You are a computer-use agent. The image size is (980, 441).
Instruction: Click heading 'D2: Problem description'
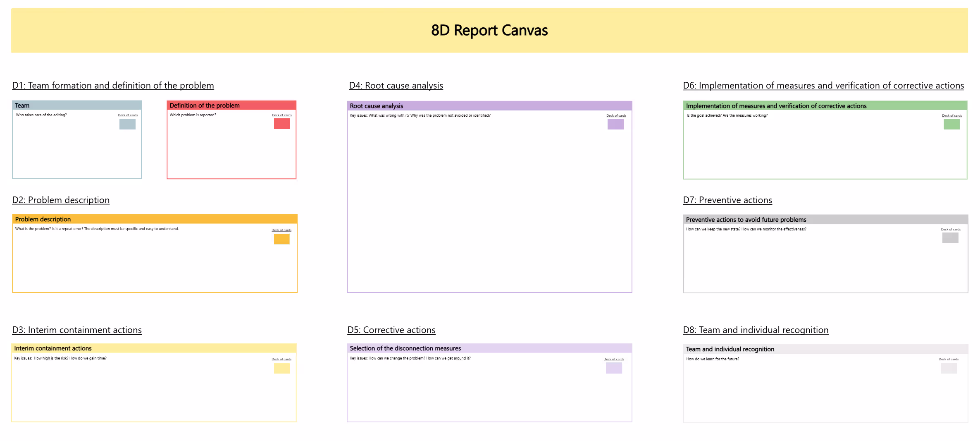[x=61, y=200]
